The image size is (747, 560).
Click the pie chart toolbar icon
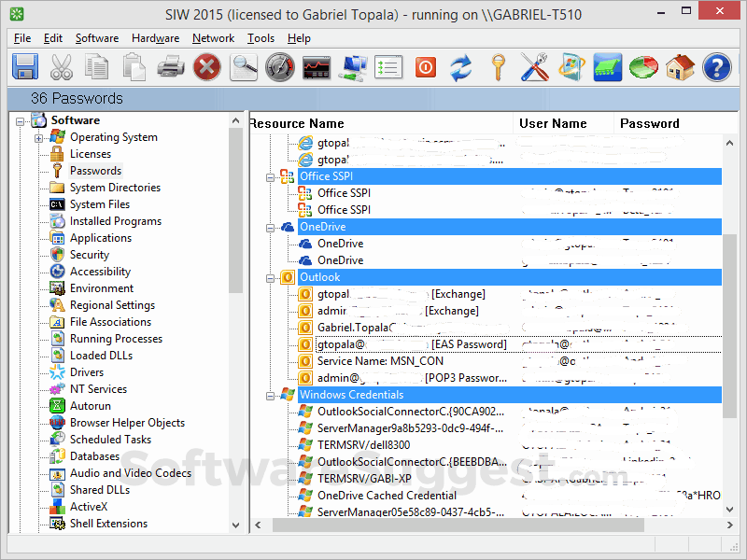(x=643, y=67)
